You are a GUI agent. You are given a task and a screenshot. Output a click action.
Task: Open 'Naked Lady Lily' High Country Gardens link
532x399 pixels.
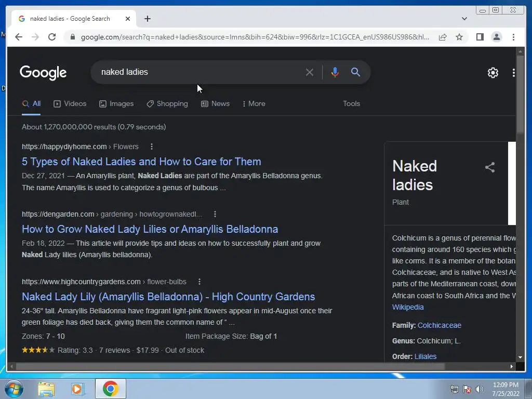(x=168, y=297)
